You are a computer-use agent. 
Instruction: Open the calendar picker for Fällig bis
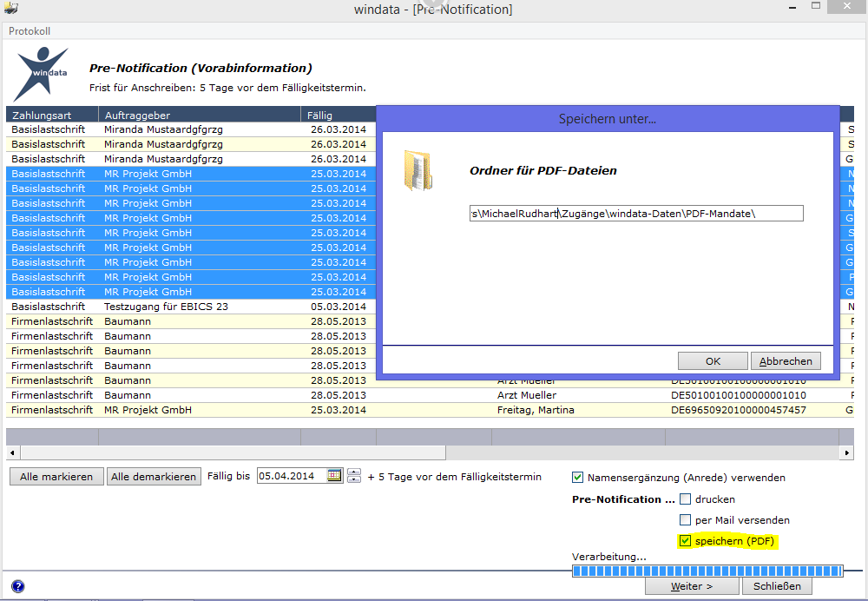pyautogui.click(x=334, y=475)
